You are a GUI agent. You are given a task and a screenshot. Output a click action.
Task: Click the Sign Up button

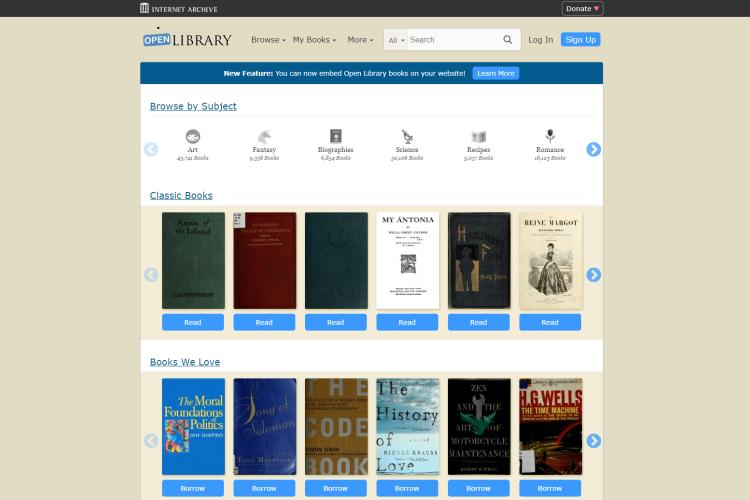[x=581, y=40]
